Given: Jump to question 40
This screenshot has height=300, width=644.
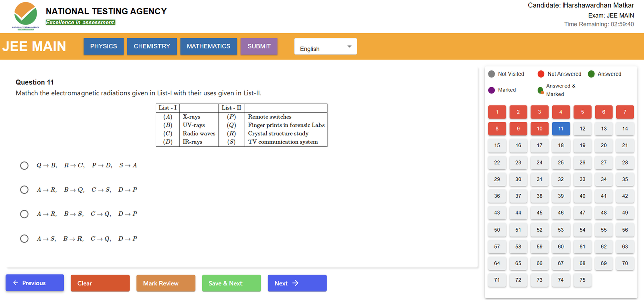Looking at the screenshot, I should point(583,196).
